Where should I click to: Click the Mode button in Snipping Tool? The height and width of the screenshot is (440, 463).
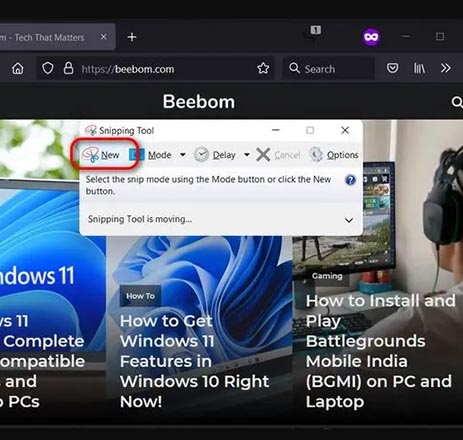coord(150,155)
